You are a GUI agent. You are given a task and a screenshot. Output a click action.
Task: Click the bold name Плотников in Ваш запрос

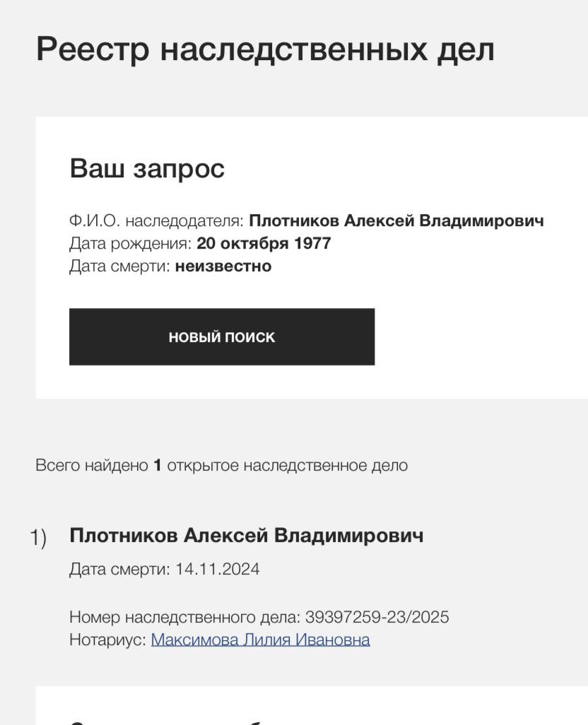(x=294, y=221)
